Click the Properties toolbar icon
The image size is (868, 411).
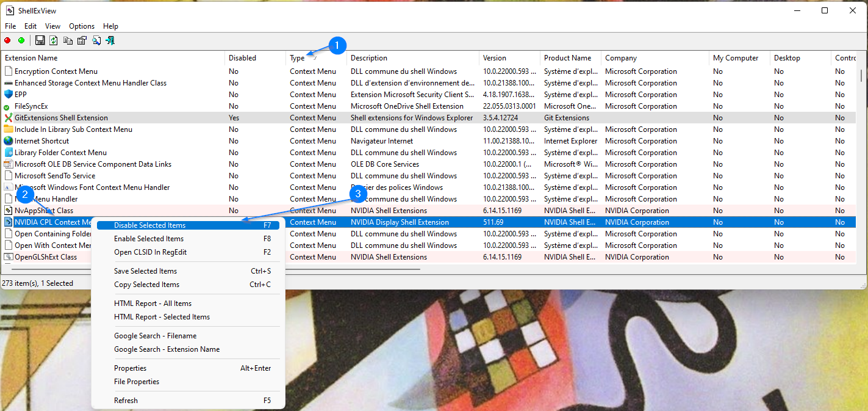coord(82,40)
